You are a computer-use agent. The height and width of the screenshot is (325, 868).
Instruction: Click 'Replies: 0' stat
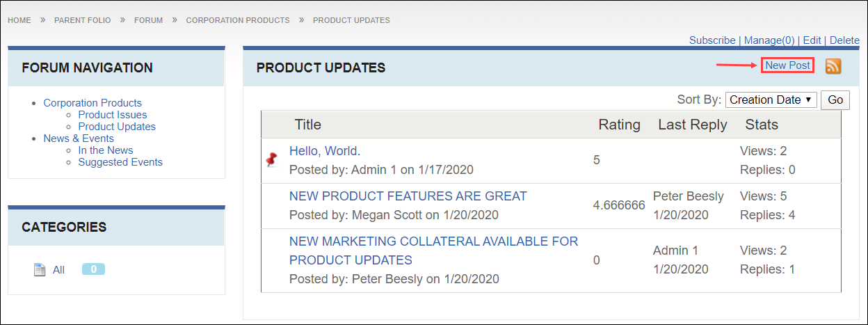coord(768,169)
